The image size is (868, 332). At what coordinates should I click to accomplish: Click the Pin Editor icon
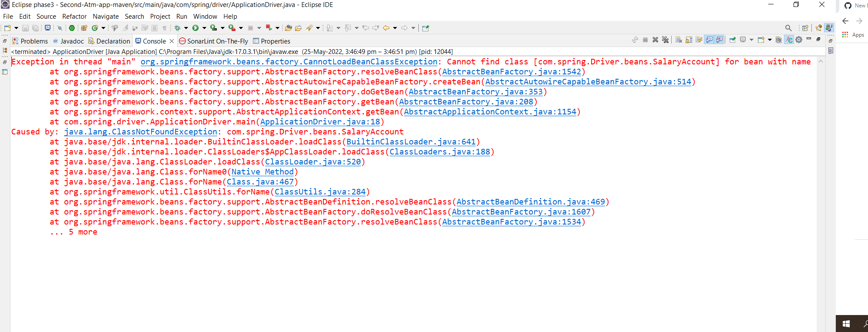[426, 28]
